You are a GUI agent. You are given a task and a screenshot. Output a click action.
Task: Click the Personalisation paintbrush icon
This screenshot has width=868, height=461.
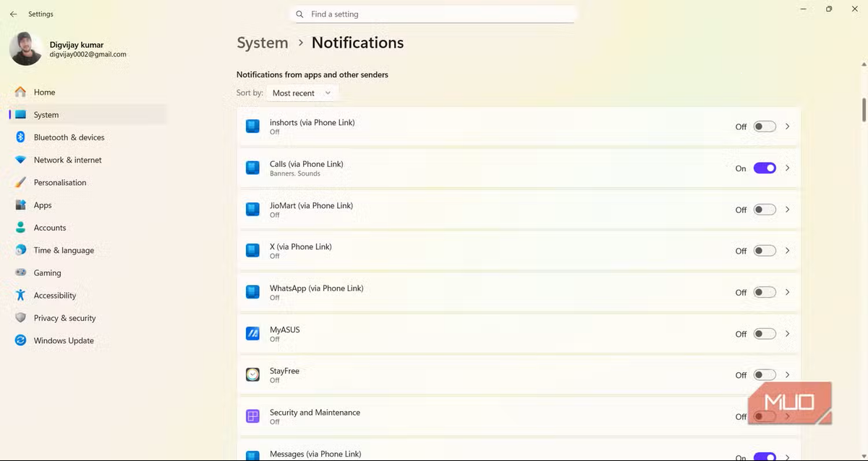coord(20,183)
